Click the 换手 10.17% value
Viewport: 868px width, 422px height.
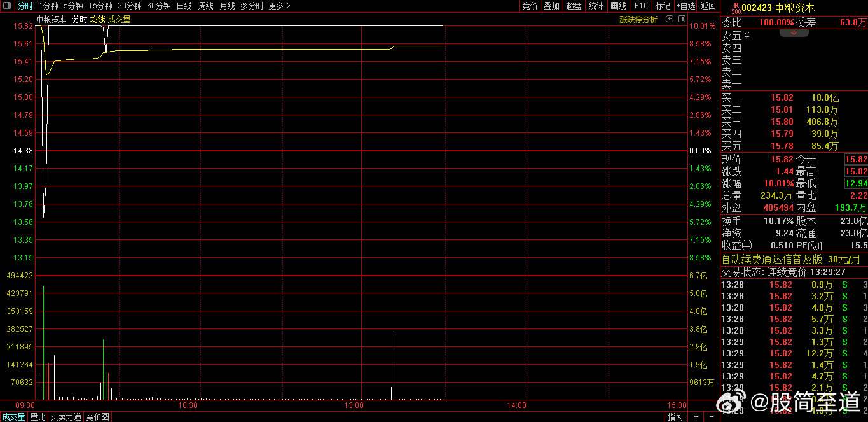tap(778, 221)
